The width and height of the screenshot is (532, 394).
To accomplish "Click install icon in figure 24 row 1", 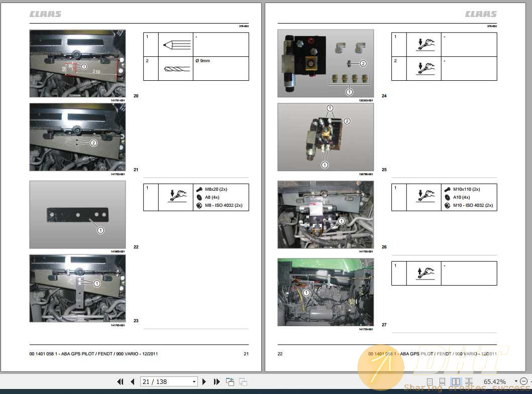I will coord(426,44).
